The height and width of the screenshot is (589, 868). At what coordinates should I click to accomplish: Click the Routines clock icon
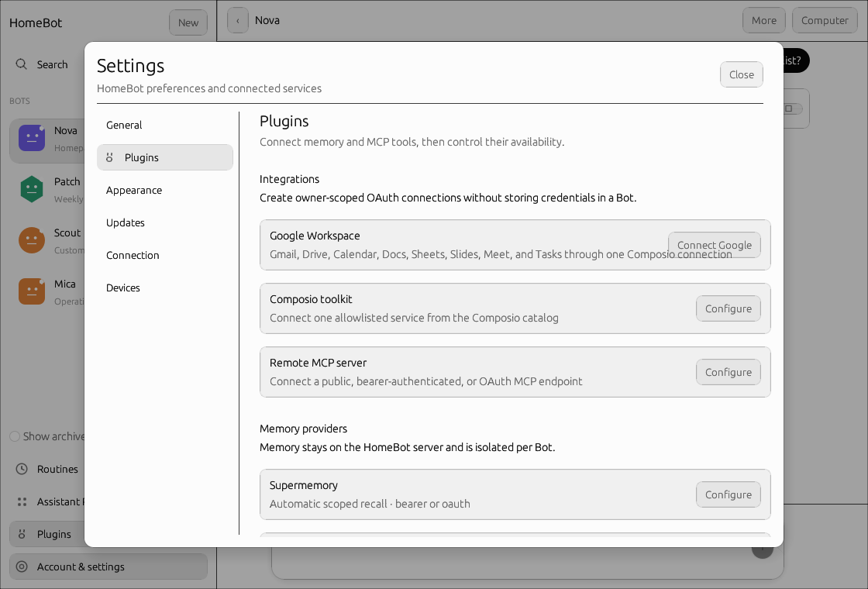click(22, 469)
